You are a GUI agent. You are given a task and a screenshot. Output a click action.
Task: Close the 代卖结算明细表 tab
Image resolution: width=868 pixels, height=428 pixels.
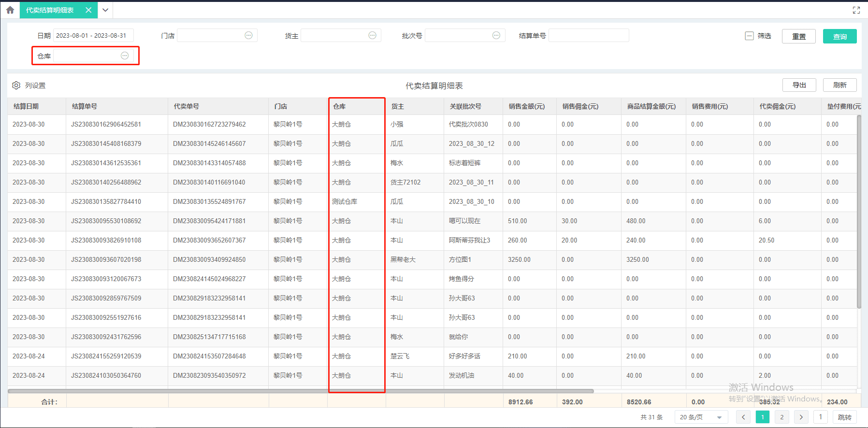88,10
